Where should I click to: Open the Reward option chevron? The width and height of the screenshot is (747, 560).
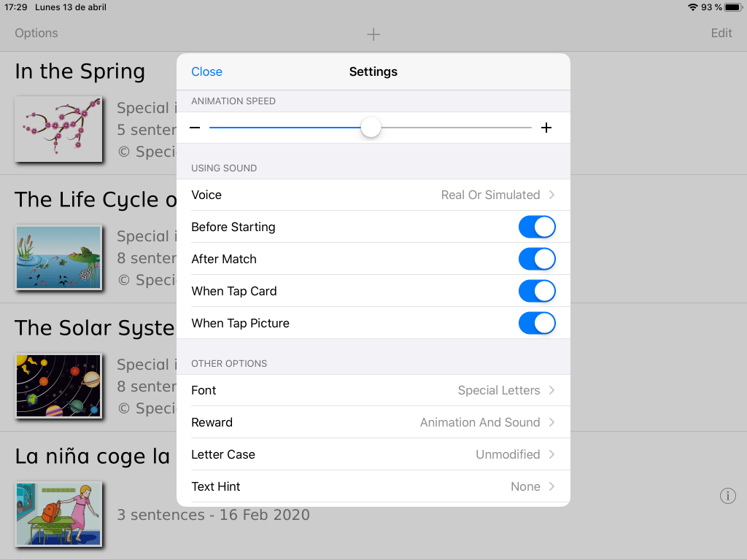(551, 422)
